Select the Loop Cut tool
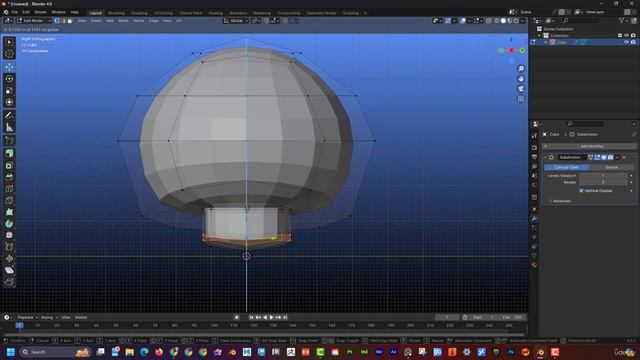The image size is (640, 360). click(9, 189)
